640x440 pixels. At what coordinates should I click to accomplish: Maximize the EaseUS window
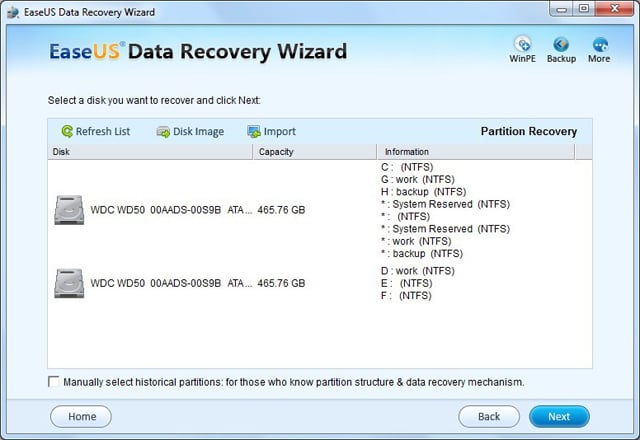coord(584,9)
